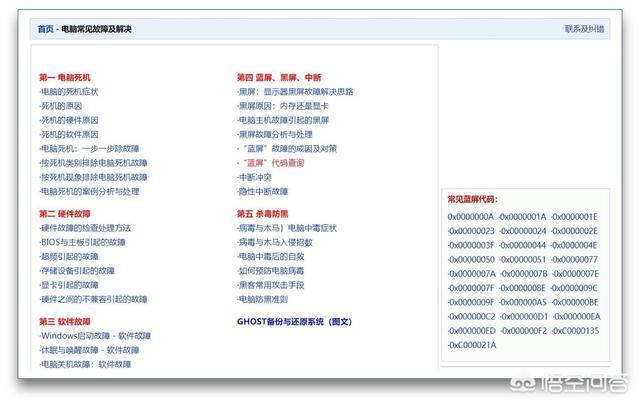The image size is (640, 405).
Task: Open blue screen code 0xC000021A
Action: [x=472, y=344]
